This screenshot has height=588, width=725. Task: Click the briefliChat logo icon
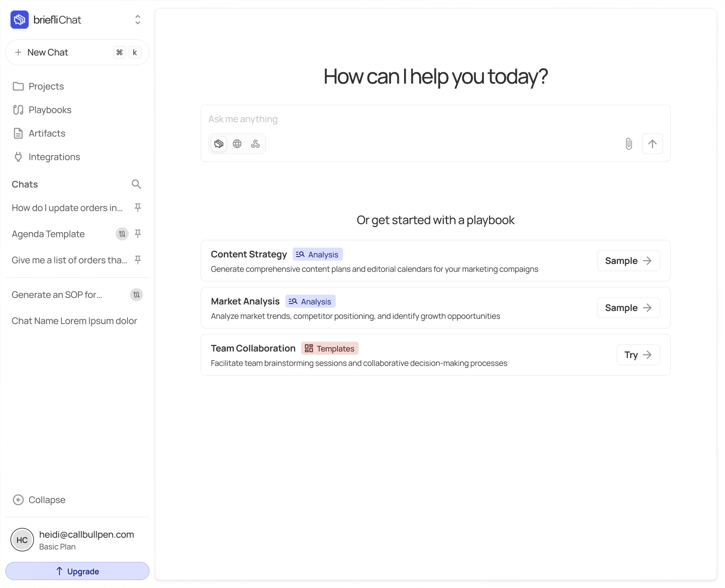[19, 20]
